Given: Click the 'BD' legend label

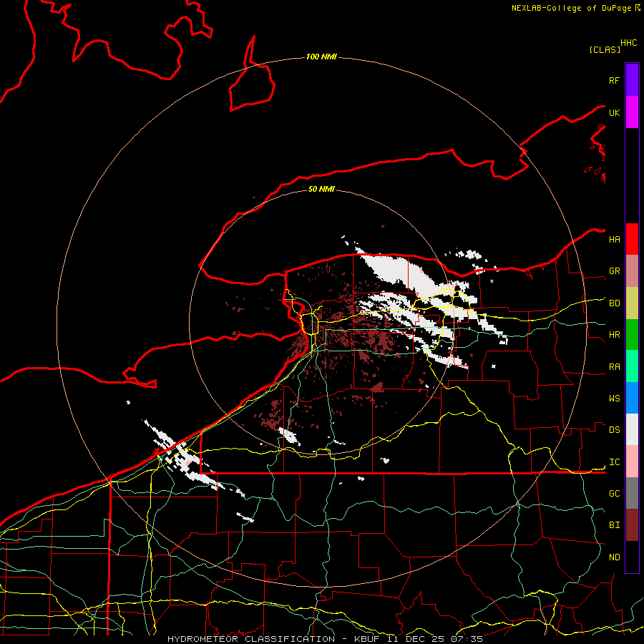Looking at the screenshot, I should 614,303.
